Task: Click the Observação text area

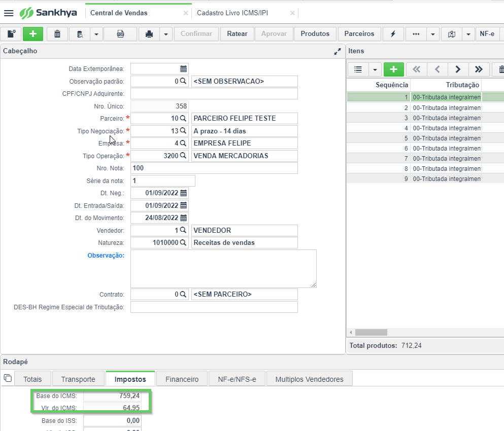Action: point(223,269)
